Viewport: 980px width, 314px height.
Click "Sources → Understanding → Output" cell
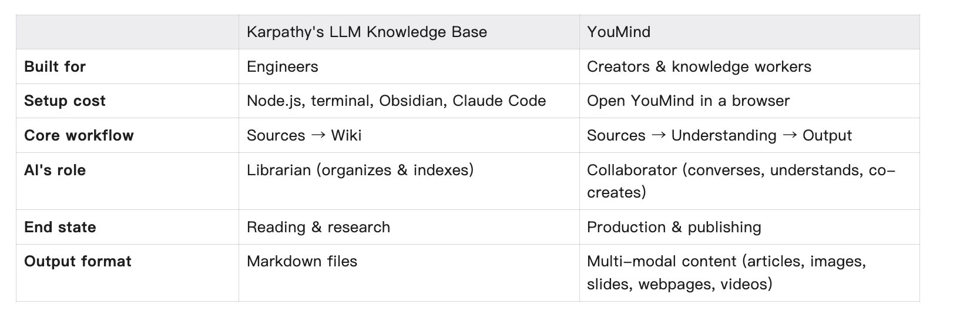(x=719, y=135)
